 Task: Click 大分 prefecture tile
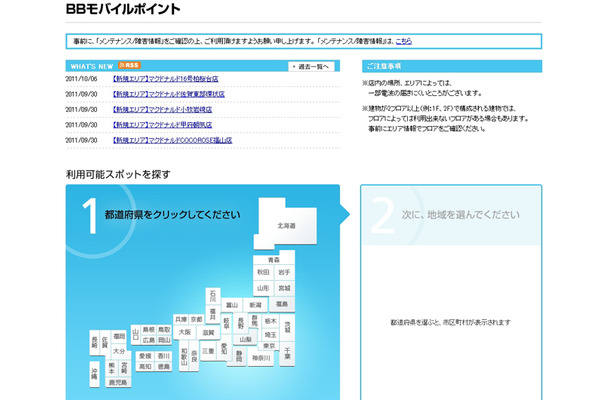pyautogui.click(x=119, y=351)
